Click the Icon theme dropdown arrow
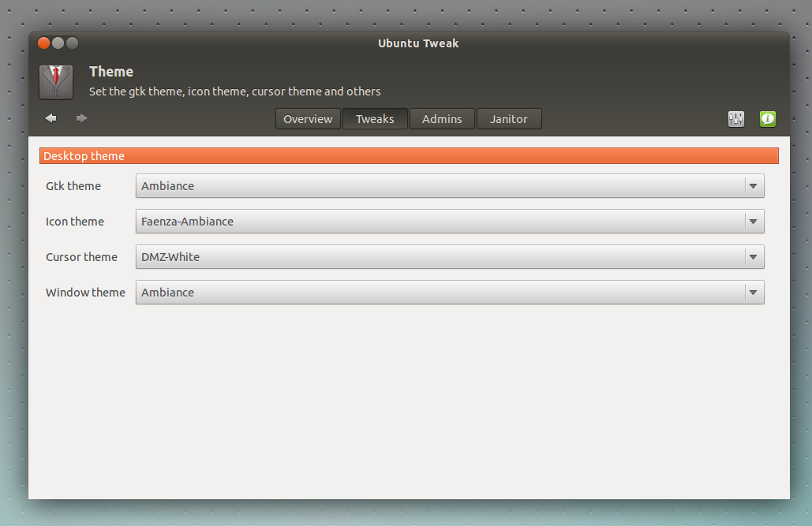 pyautogui.click(x=754, y=222)
